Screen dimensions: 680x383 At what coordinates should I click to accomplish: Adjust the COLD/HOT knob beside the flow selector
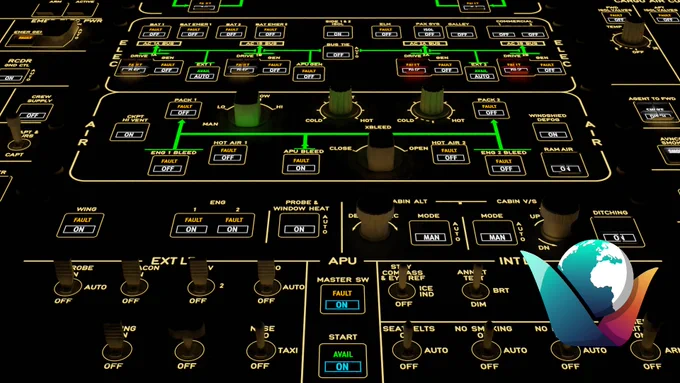point(341,102)
